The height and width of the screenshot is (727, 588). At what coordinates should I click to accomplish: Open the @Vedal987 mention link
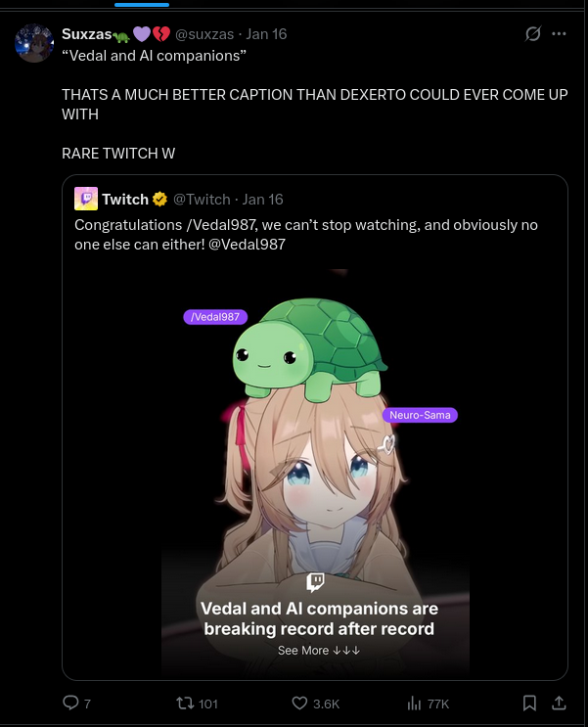click(x=247, y=245)
